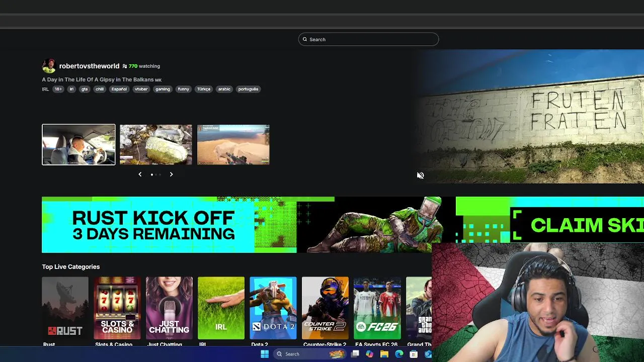Select the Español tag chip
The width and height of the screenshot is (644, 362).
click(119, 89)
